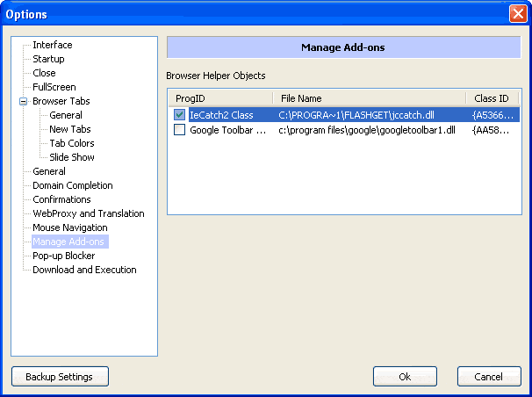
Task: Open Mouse Navigation settings
Action: tap(70, 227)
